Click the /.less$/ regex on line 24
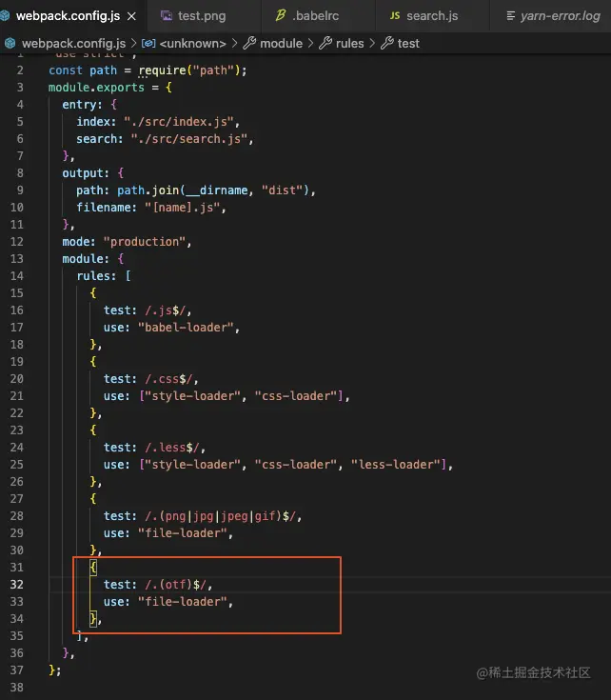Image resolution: width=611 pixels, height=700 pixels. point(172,448)
